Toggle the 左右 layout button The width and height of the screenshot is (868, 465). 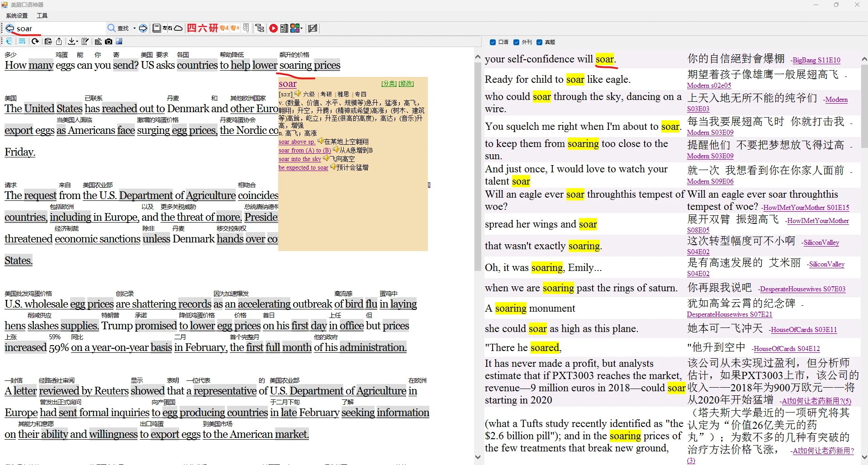(167, 28)
